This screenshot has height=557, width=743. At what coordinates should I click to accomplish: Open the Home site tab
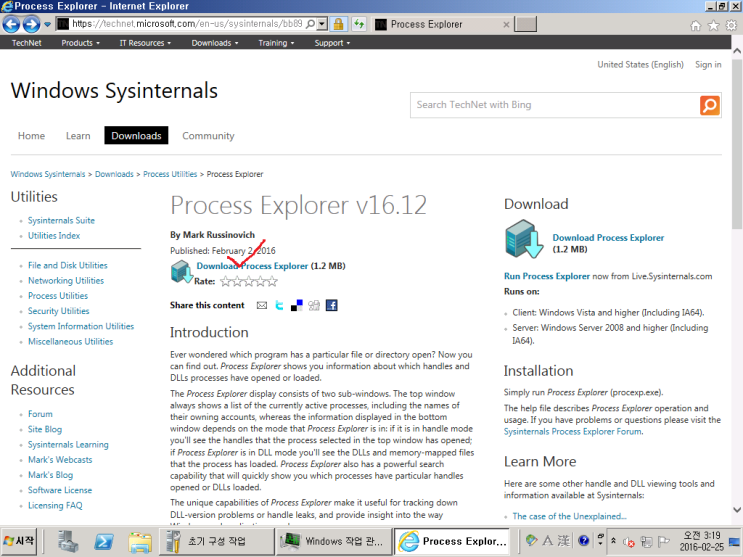[x=31, y=136]
